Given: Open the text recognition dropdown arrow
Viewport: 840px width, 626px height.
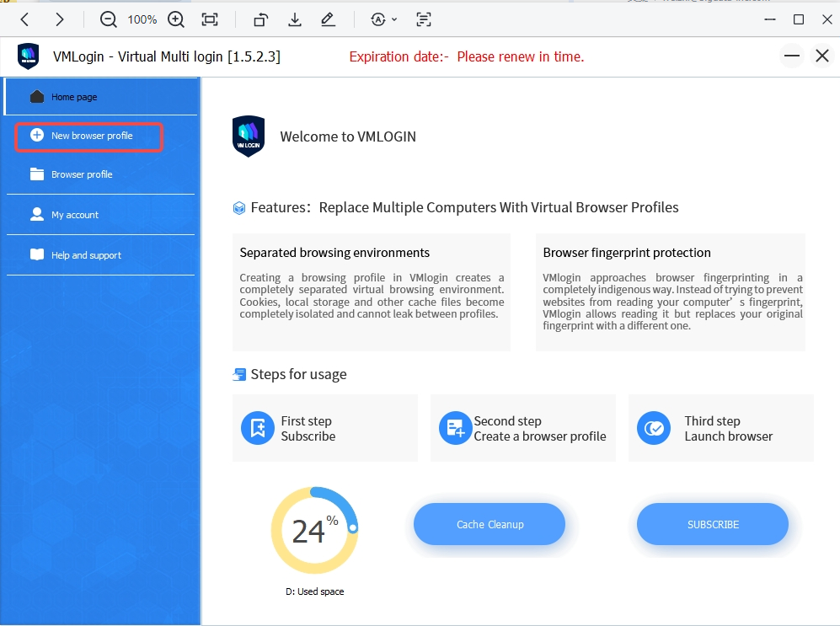Looking at the screenshot, I should (394, 20).
